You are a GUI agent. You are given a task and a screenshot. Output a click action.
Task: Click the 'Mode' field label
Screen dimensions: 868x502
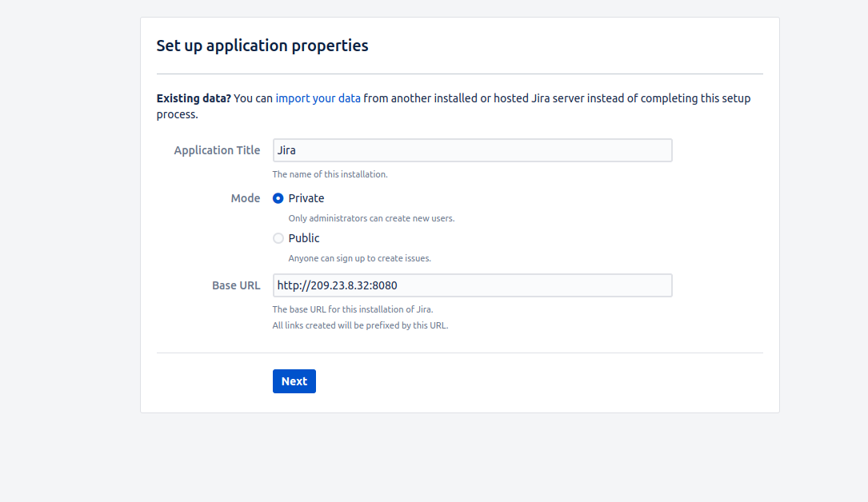[246, 198]
